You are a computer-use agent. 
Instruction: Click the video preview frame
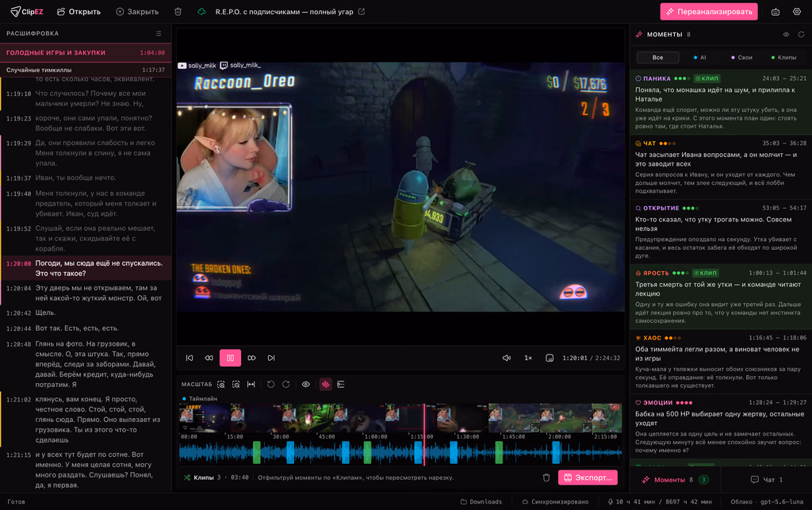coord(400,187)
